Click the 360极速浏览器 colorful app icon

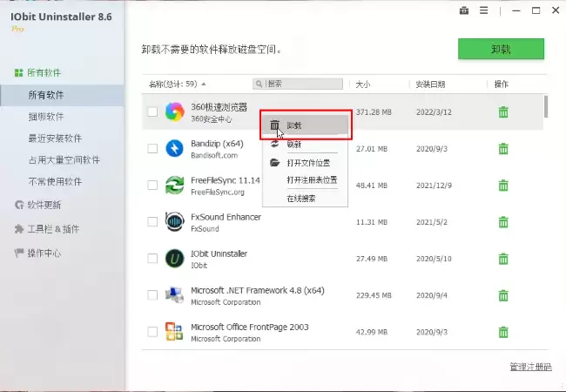[x=175, y=112]
